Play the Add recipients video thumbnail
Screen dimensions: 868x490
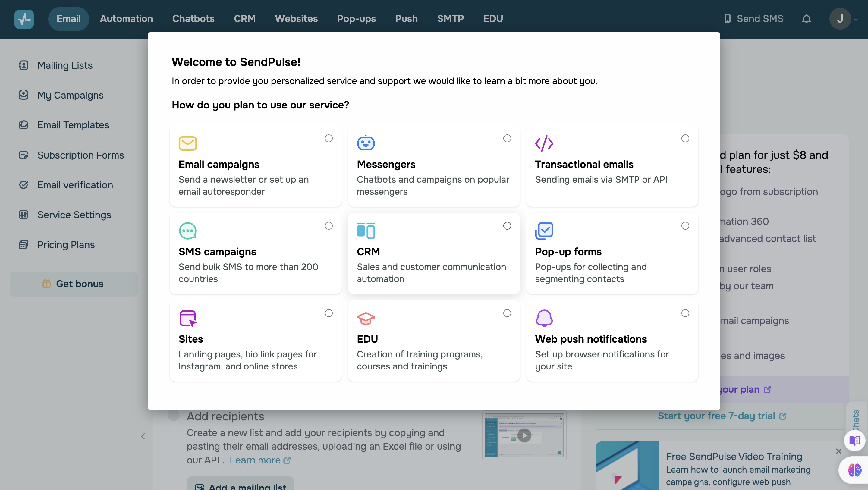click(x=524, y=435)
